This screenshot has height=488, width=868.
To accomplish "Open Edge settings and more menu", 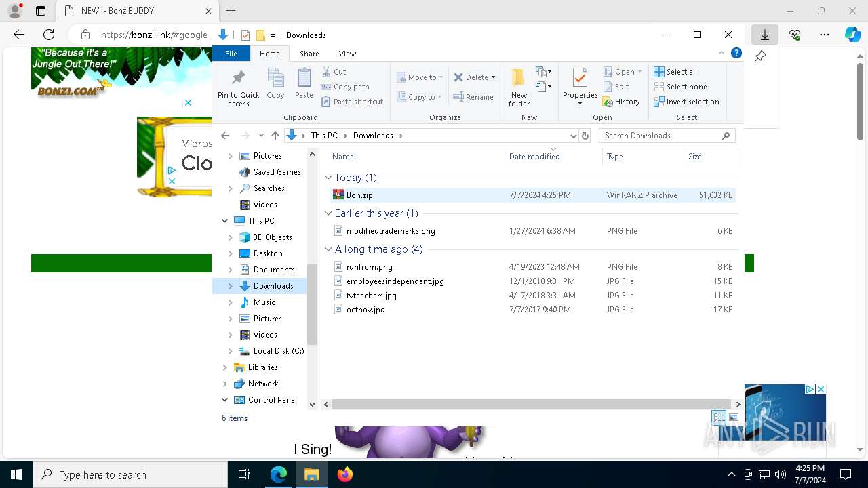I will [824, 35].
